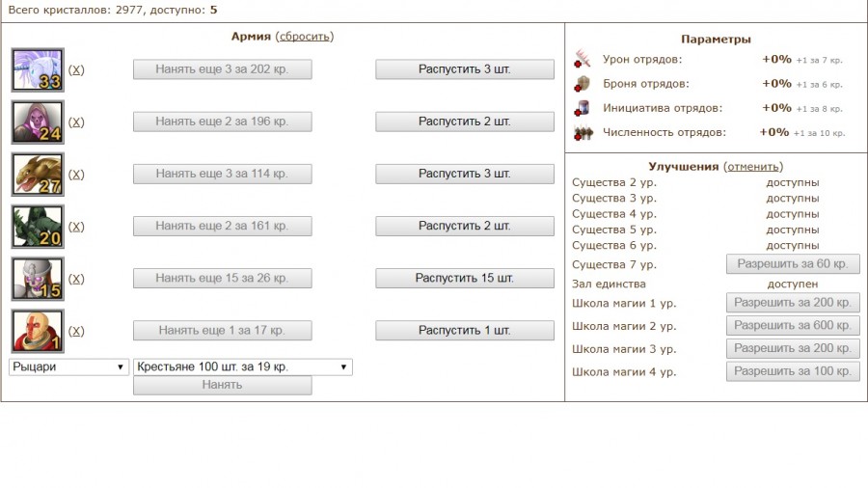Click Нанять еще 15 за 26 кр.
This screenshot has height=488, width=868.
pyautogui.click(x=222, y=279)
